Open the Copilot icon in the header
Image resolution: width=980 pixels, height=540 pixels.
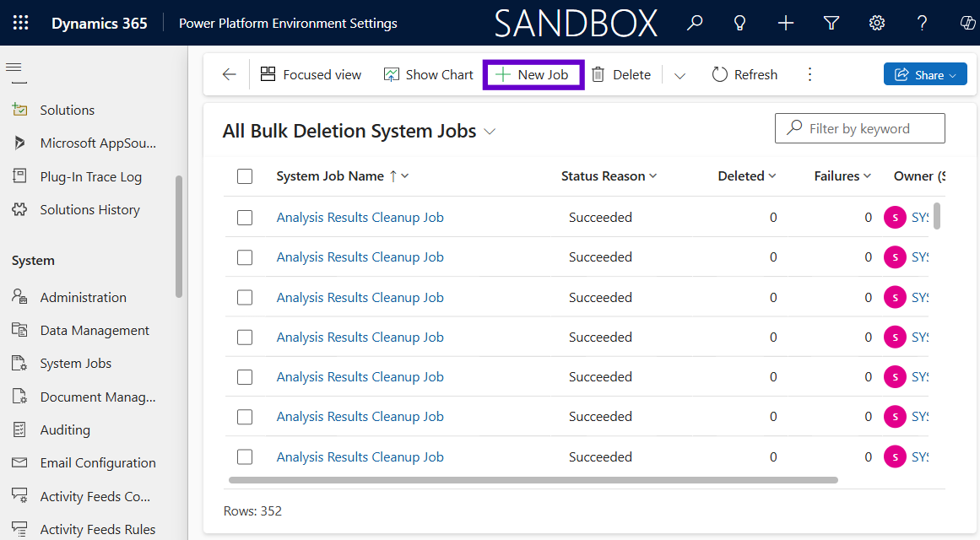pyautogui.click(x=967, y=23)
